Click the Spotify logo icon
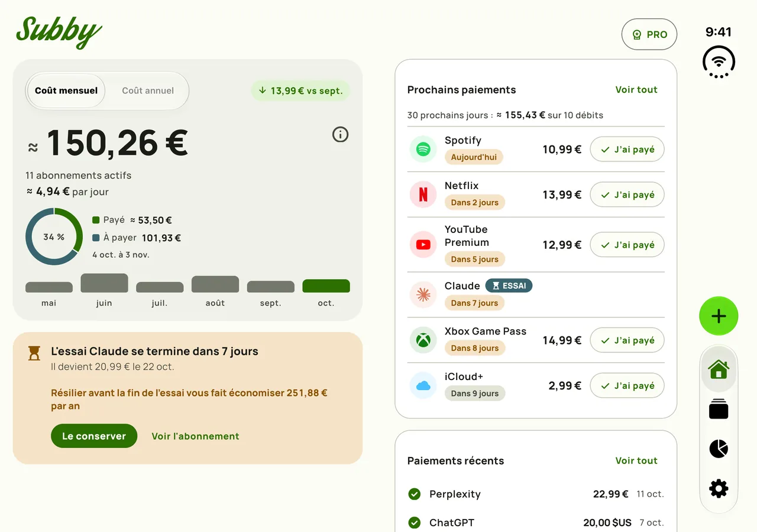The image size is (757, 532). [x=423, y=150]
